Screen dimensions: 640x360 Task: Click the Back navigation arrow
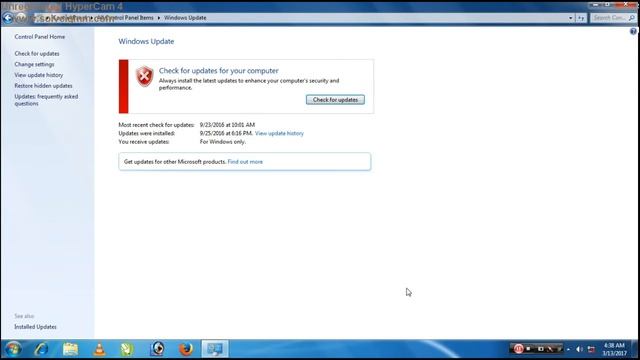click(x=8, y=18)
